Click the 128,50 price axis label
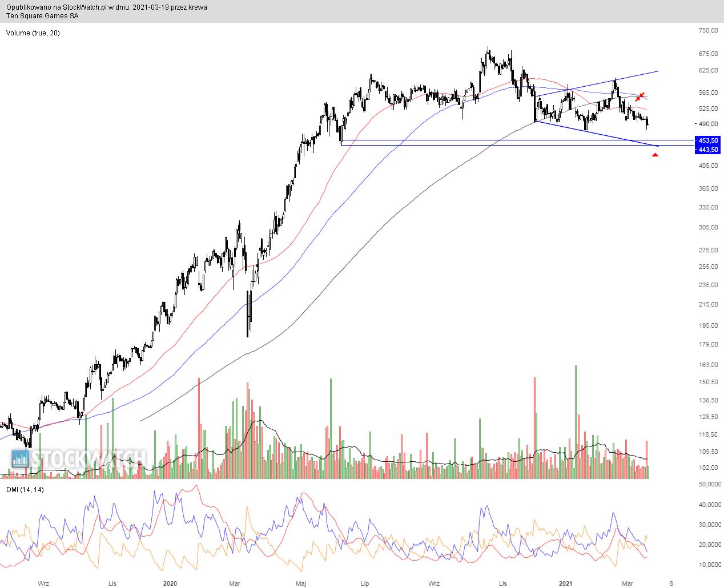The height and width of the screenshot is (588, 724). [708, 417]
